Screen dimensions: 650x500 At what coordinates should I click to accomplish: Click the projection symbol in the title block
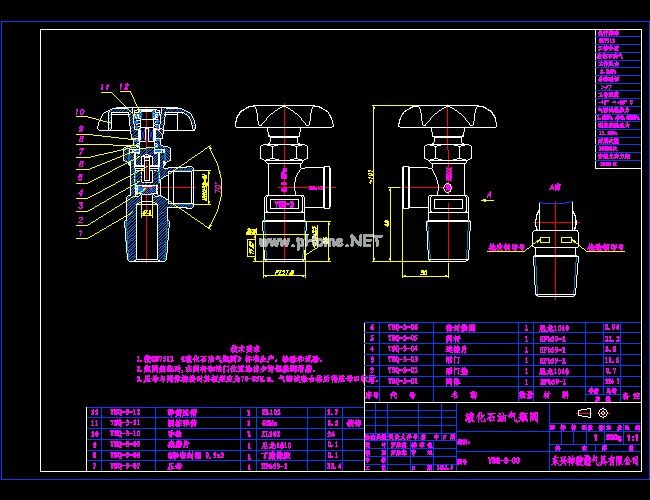point(593,413)
